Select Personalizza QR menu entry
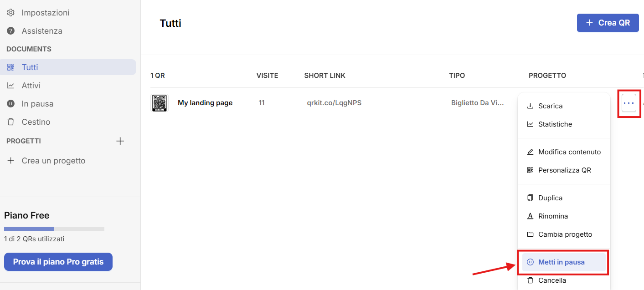Viewport: 644px width, 290px height. tap(564, 170)
